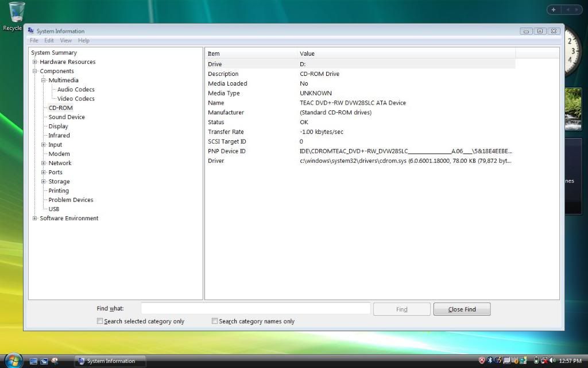Screen dimensions: 588x368
Task: Expand the Hardware Resources tree node
Action: point(35,62)
